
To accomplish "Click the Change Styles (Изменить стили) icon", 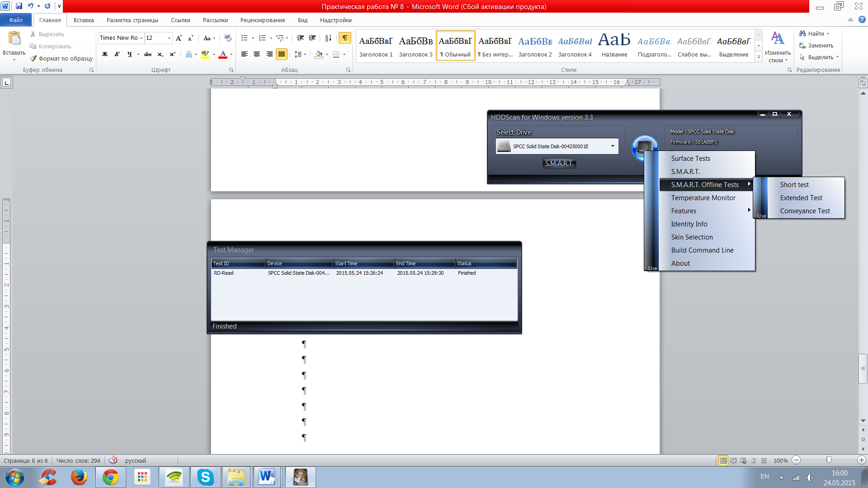I will pyautogui.click(x=778, y=47).
